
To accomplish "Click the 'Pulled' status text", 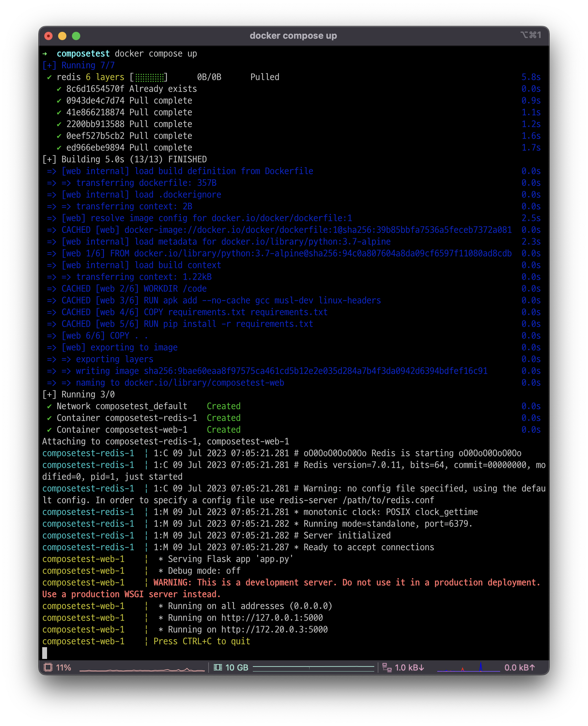I will click(x=265, y=77).
